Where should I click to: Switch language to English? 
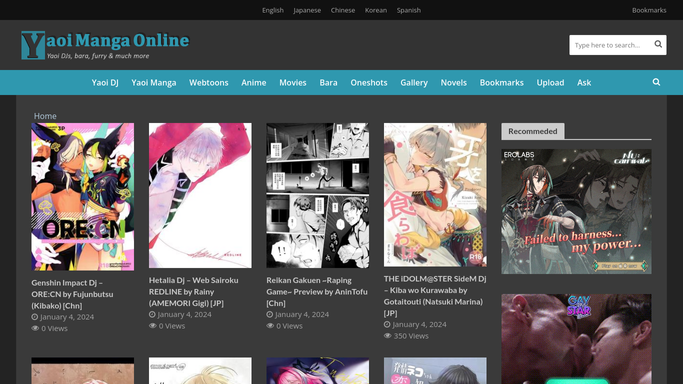click(x=273, y=10)
